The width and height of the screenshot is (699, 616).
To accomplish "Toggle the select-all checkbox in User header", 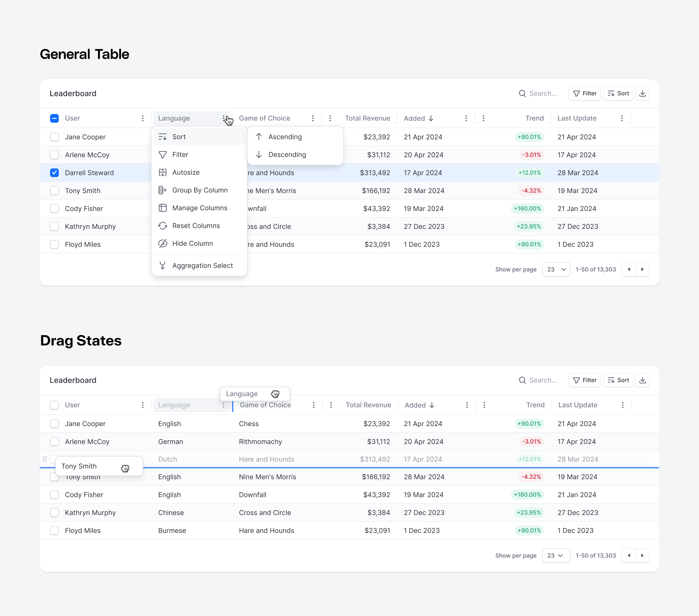I will point(54,118).
